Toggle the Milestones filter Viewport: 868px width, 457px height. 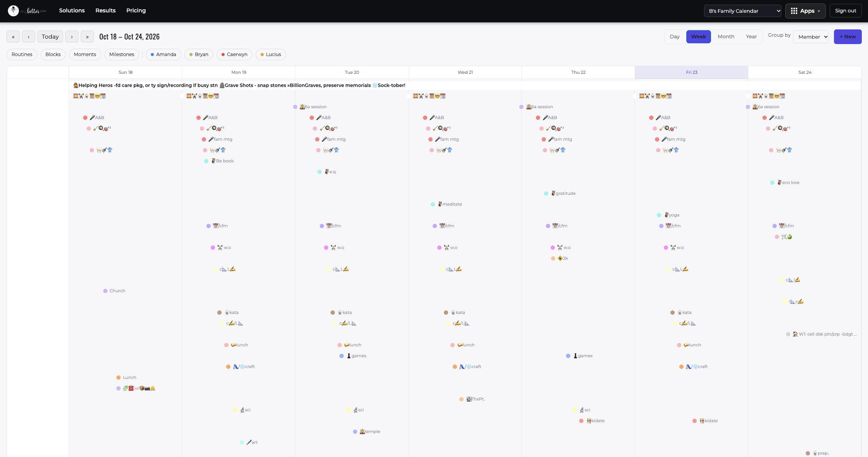tap(122, 55)
